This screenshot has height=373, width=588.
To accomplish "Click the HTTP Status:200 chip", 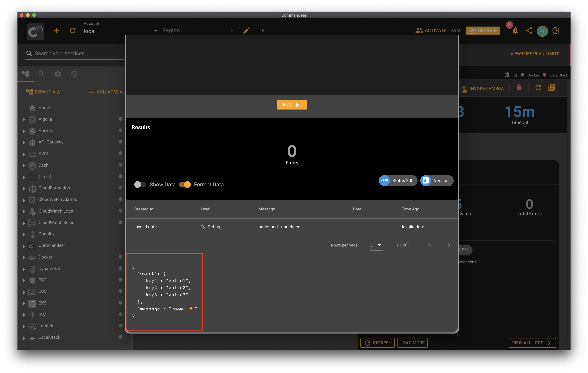I will pyautogui.click(x=398, y=180).
